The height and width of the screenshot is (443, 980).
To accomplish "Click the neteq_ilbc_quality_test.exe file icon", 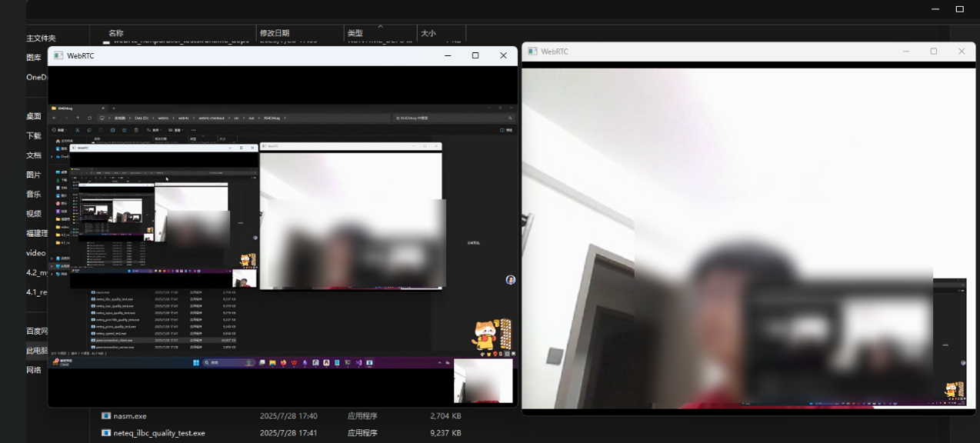I will [106, 433].
